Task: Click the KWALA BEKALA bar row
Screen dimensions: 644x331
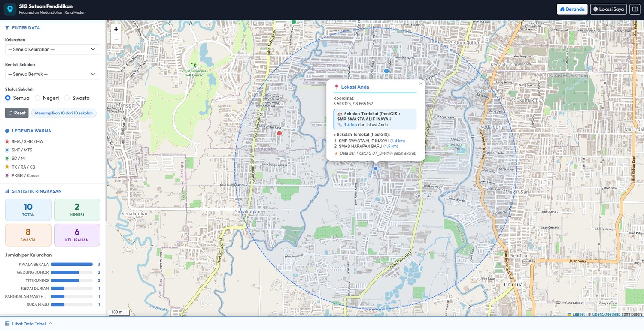Action: [x=52, y=264]
